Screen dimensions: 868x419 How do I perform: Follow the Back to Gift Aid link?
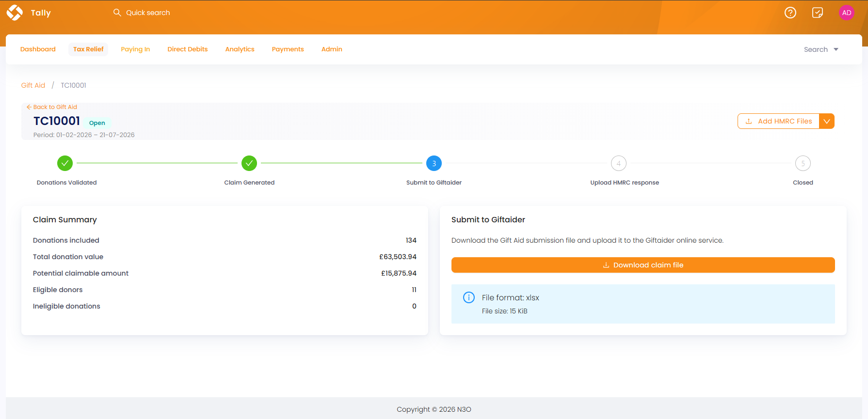click(x=52, y=107)
